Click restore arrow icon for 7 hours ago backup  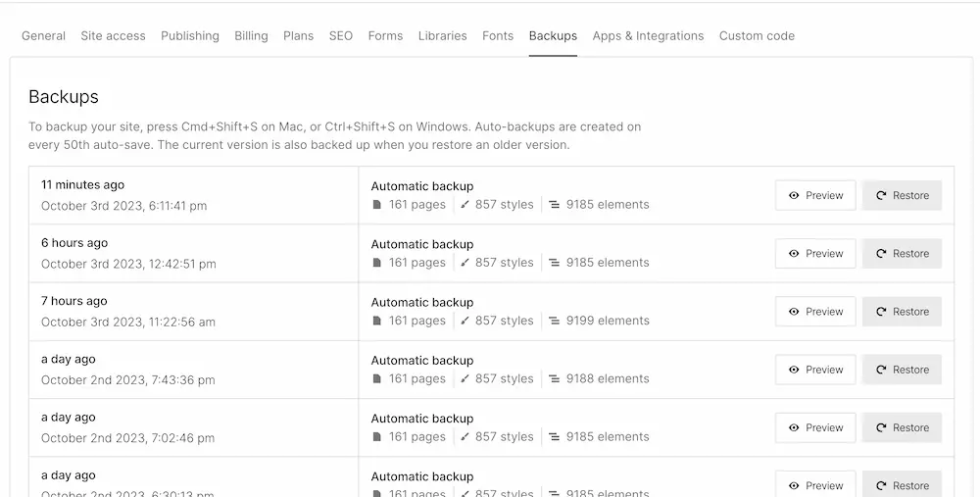point(881,312)
